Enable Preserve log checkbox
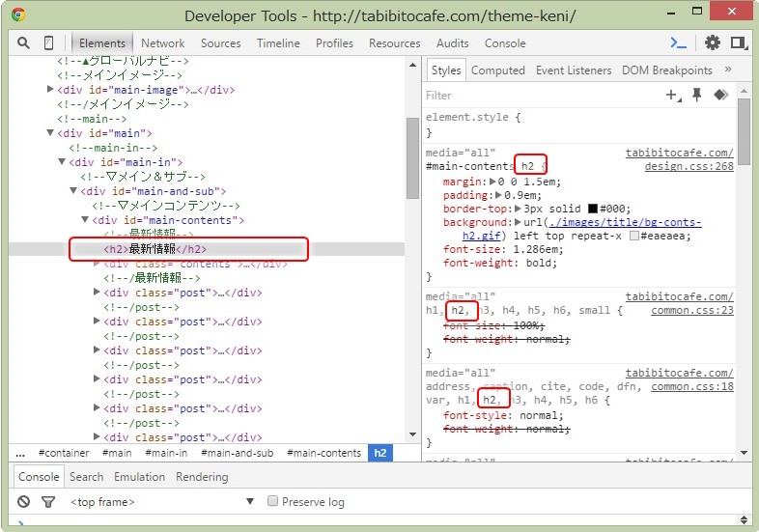Image resolution: width=759 pixels, height=532 pixels. [x=272, y=501]
